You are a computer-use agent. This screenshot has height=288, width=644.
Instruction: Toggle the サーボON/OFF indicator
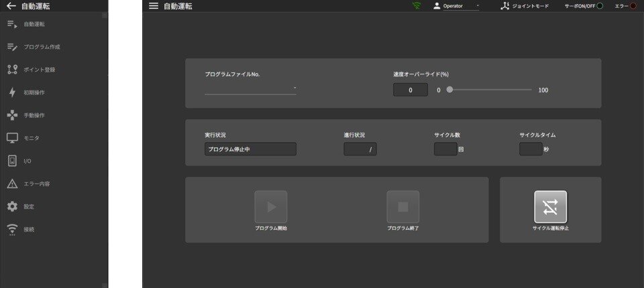pyautogui.click(x=600, y=6)
